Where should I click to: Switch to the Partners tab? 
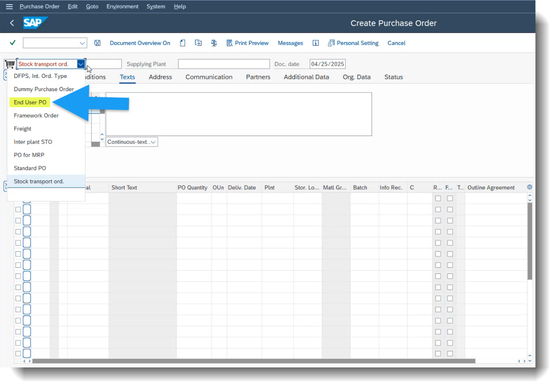258,77
